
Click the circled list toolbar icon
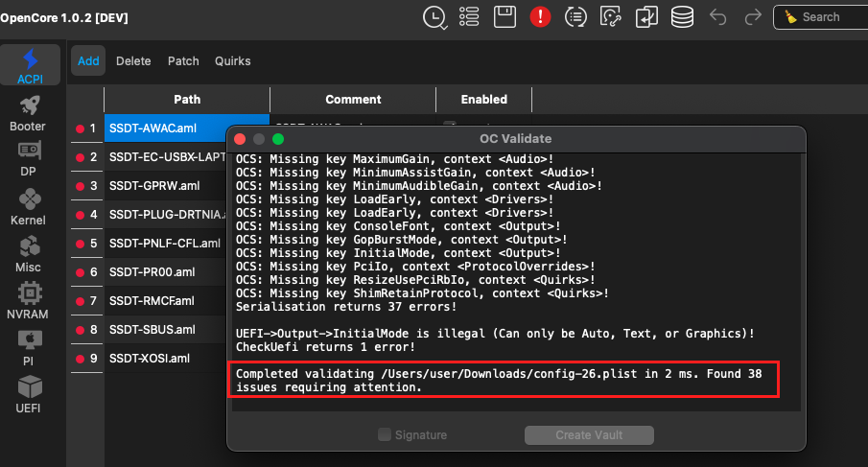(575, 17)
